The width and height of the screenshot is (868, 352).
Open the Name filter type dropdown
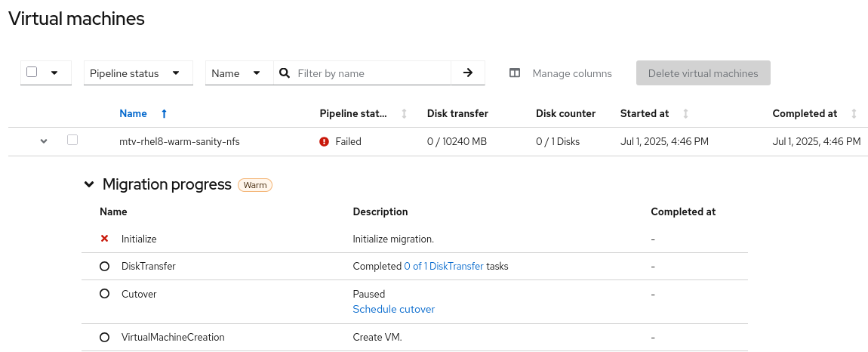pyautogui.click(x=239, y=73)
